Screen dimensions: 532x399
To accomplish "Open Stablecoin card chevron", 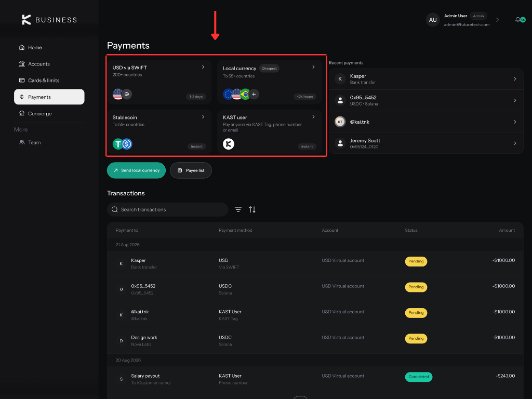I will coord(203,117).
